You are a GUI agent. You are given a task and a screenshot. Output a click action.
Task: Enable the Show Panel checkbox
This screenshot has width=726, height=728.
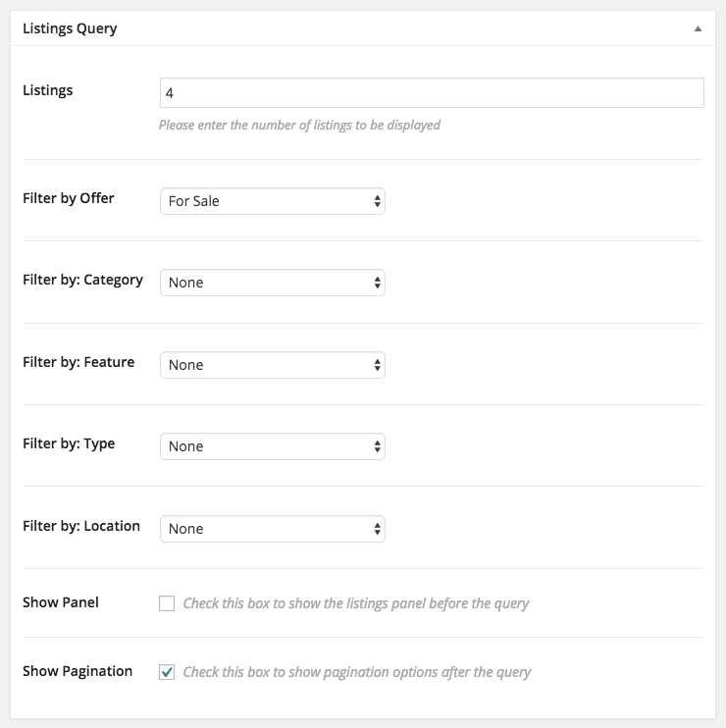tap(167, 603)
